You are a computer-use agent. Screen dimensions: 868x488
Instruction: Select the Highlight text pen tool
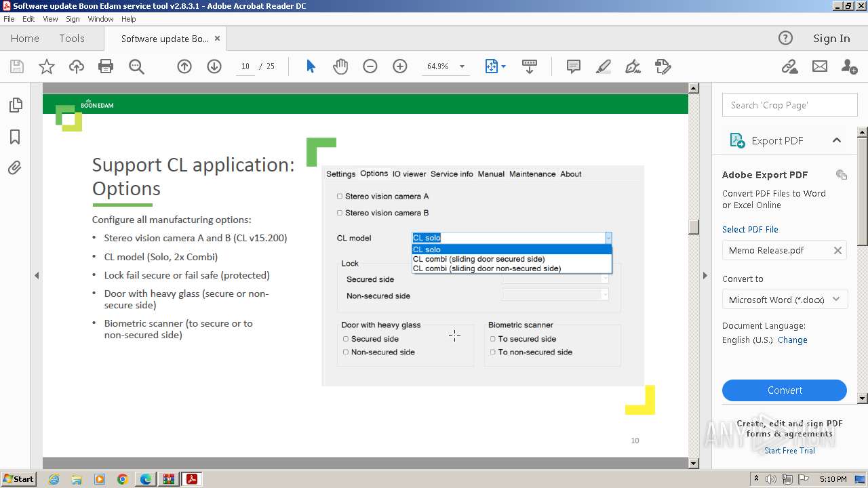(603, 66)
